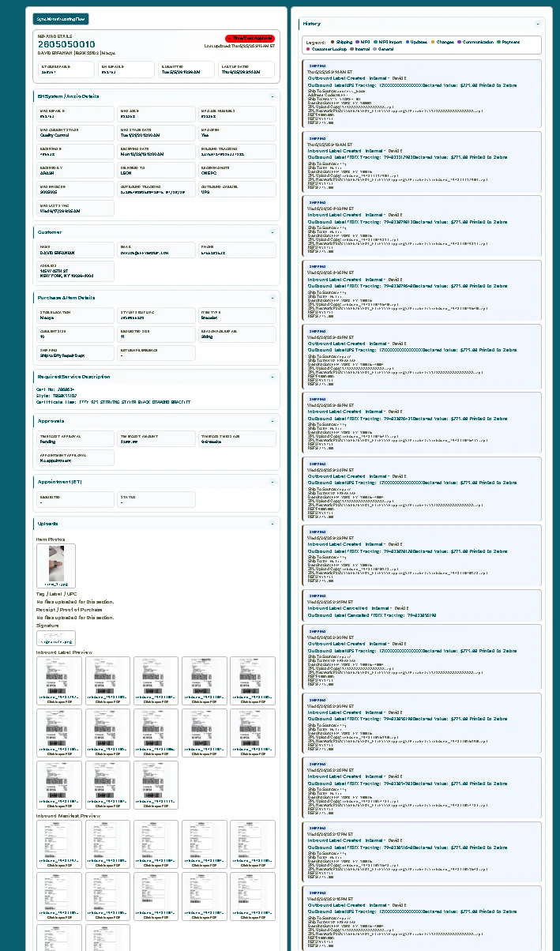Viewport: 560px width, 951px height.
Task: Open the last Inbound Label Preview PDF
Action: (156, 784)
